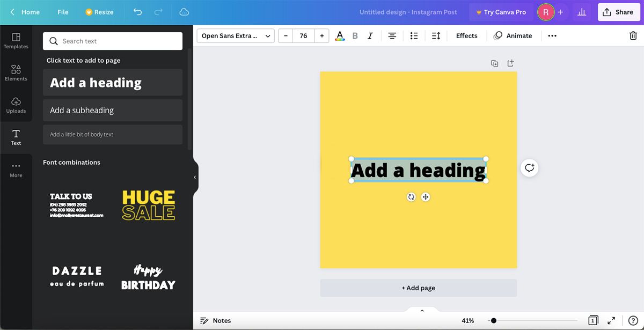Click the rotate handle below heading
The height and width of the screenshot is (330, 644).
coord(411,197)
